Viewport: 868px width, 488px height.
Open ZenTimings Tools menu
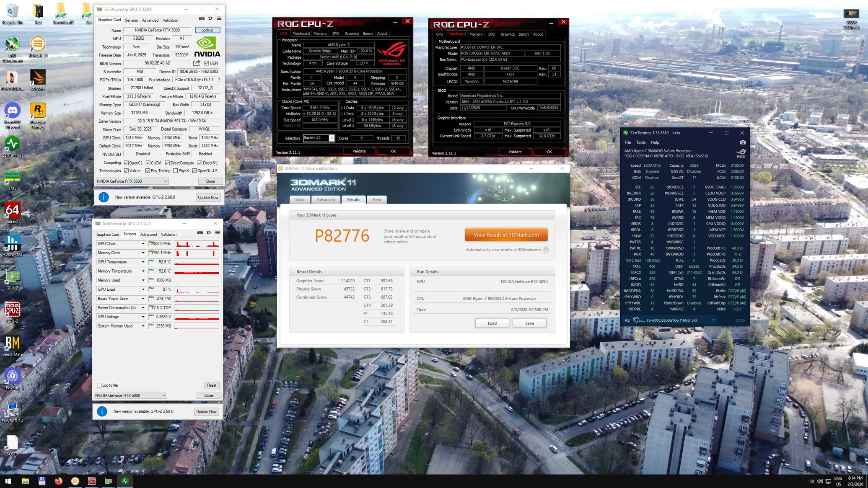641,142
